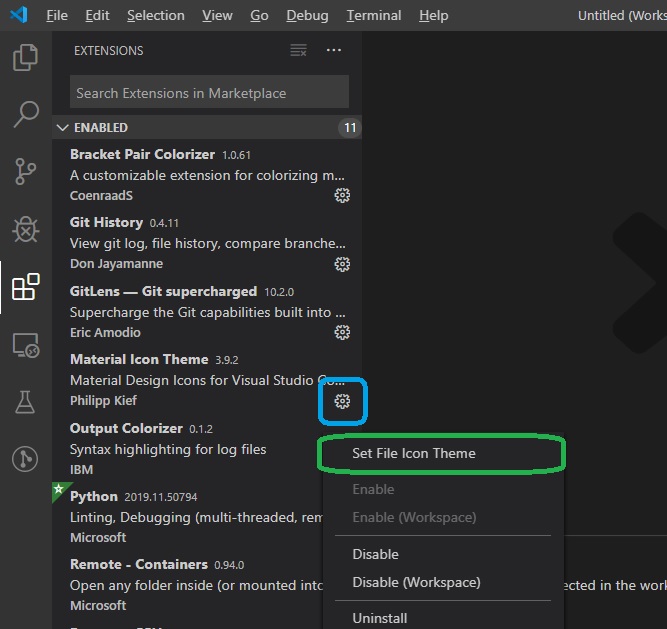Click the Don Jayamanne publisher name
This screenshot has width=667, height=629.
[117, 264]
